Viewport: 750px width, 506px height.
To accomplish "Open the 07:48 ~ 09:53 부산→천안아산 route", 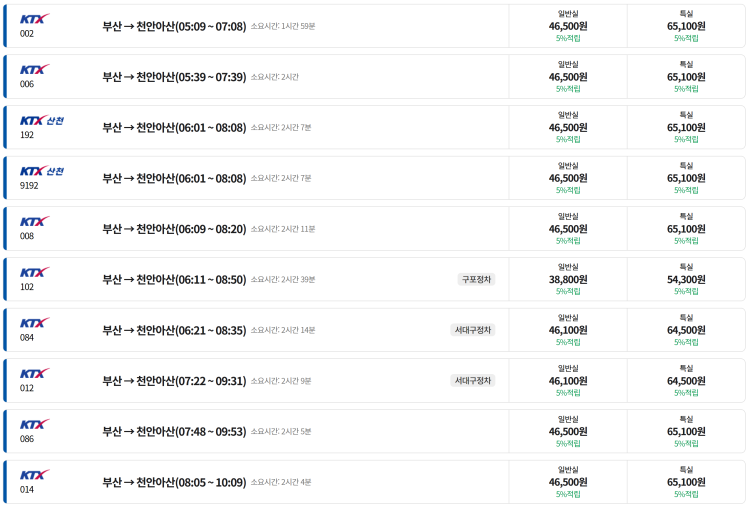I will 174,431.
